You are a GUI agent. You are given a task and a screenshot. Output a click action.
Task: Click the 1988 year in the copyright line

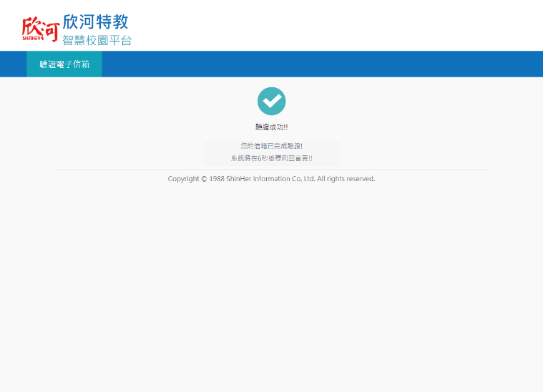pyautogui.click(x=217, y=179)
